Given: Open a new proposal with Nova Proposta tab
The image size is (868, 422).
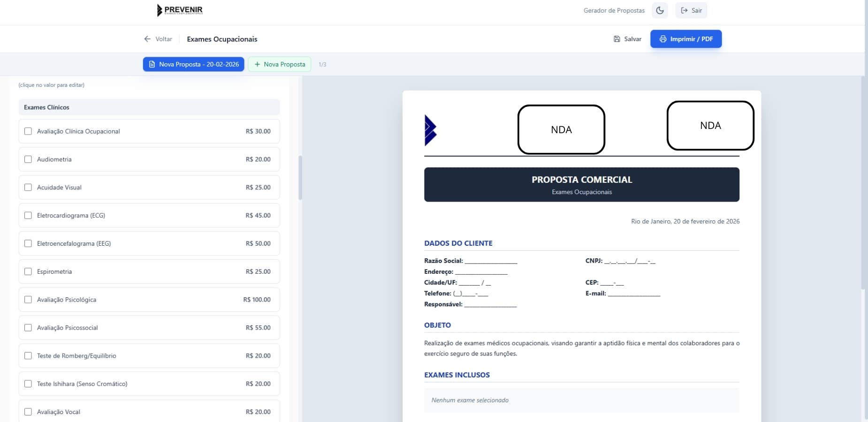Looking at the screenshot, I should (x=279, y=64).
